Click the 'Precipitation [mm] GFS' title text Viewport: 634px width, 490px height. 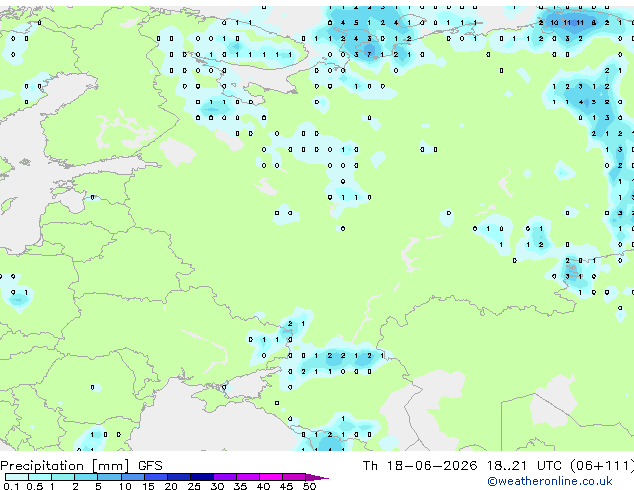[81, 466]
